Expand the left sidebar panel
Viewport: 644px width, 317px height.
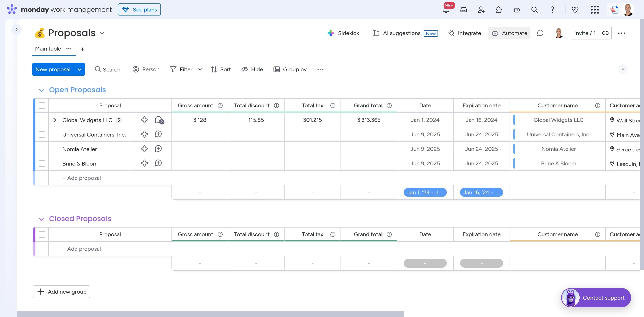17,29
